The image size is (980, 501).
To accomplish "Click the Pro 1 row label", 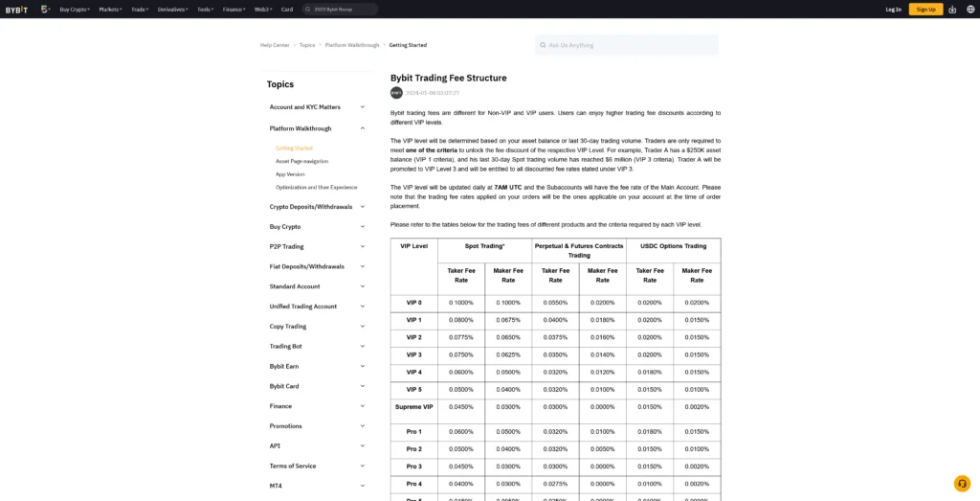I will point(413,432).
